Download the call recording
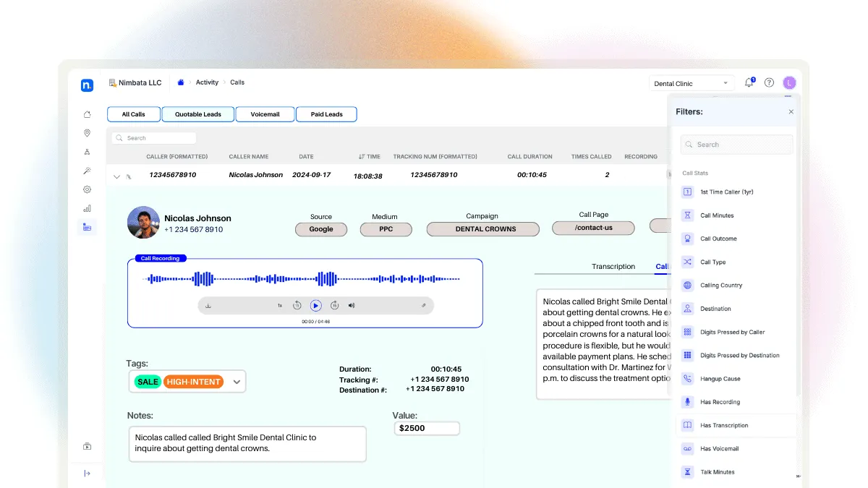 (x=208, y=306)
